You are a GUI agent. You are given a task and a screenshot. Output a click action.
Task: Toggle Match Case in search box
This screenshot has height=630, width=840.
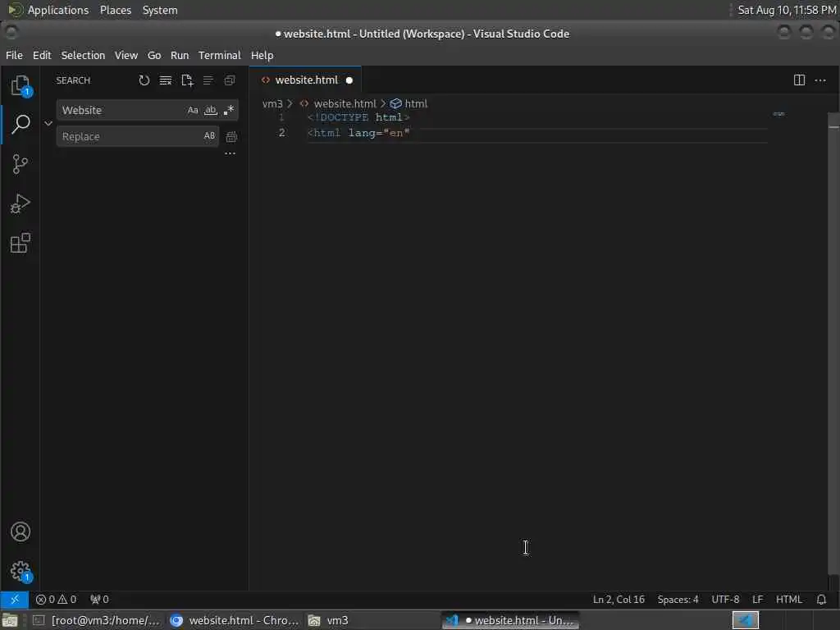pyautogui.click(x=193, y=111)
